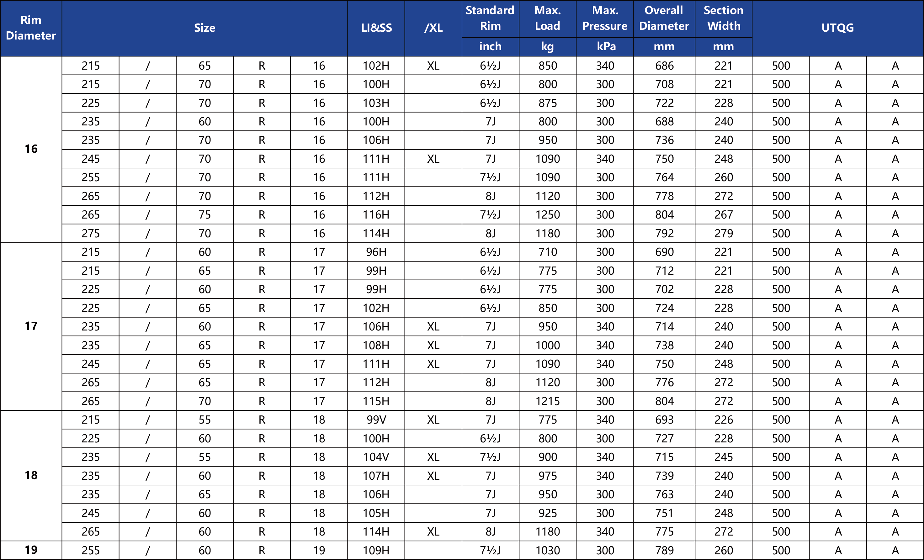Image resolution: width=924 pixels, height=560 pixels.
Task: Select the Size column header
Action: (x=205, y=28)
